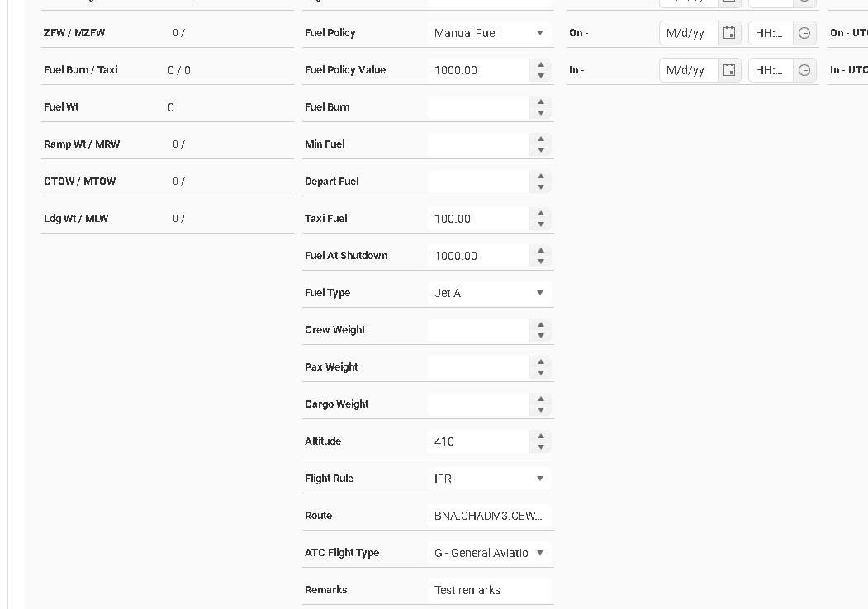The image size is (868, 609).
Task: Increase the Altitude value
Action: point(541,437)
